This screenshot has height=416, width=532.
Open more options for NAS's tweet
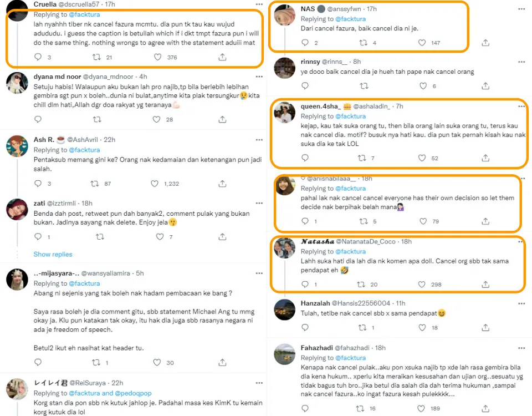(521, 9)
